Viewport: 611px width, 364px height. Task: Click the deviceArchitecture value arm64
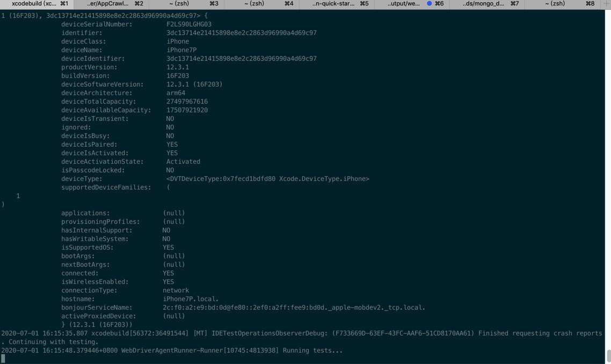pyautogui.click(x=176, y=93)
